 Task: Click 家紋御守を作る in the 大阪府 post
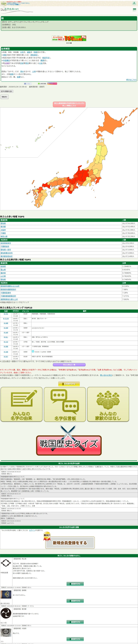point(75,639)
